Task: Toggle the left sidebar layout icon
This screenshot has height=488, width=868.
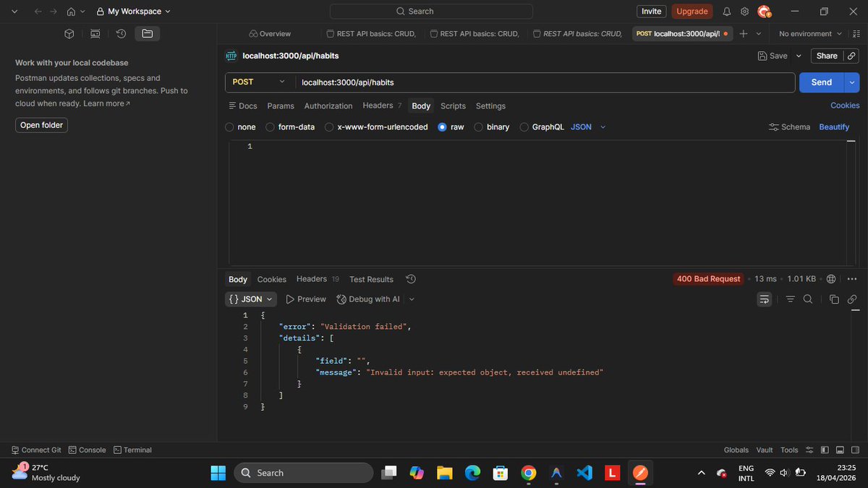Action: click(825, 450)
